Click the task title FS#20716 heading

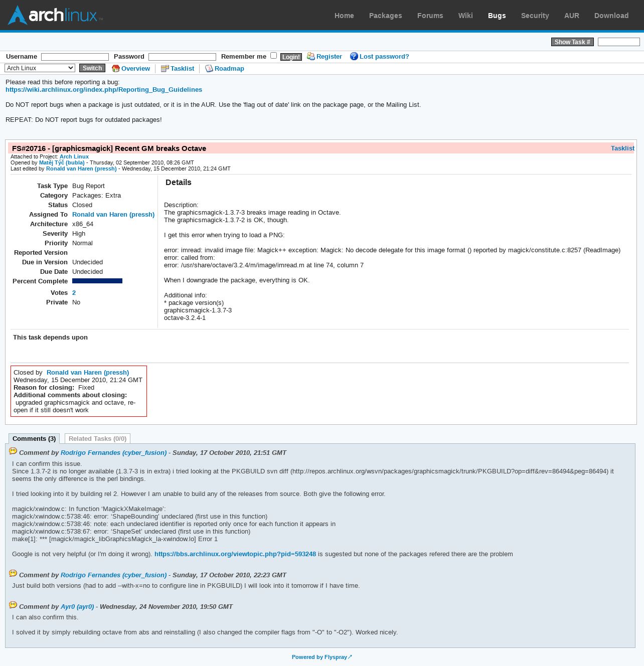[109, 148]
